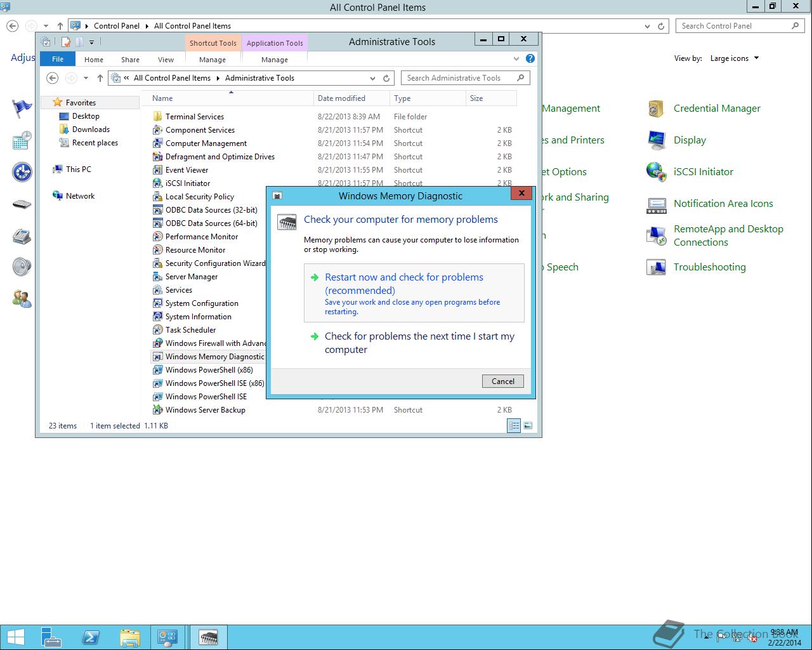Select Performance Monitor icon
The width and height of the screenshot is (812, 650).
(157, 237)
